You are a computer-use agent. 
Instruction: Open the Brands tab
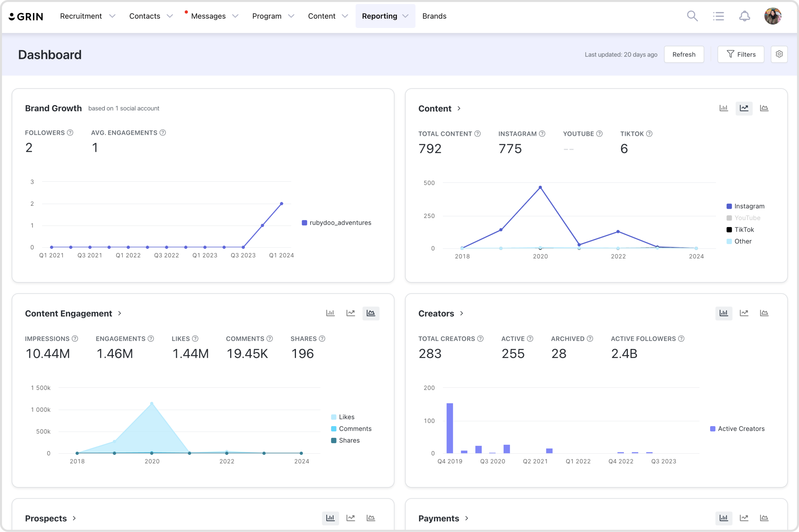pos(434,16)
